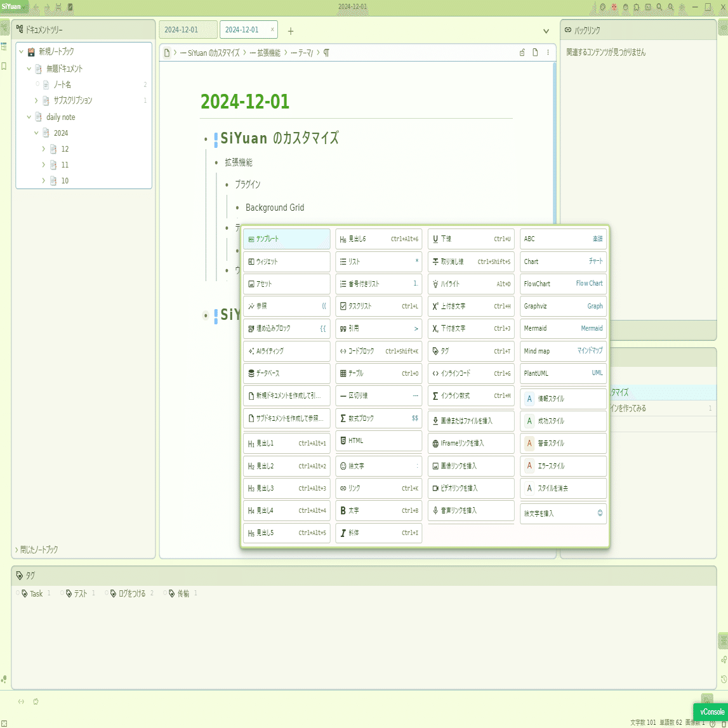Toggle the document lock icon in breadcrumb bar
728x728 pixels.
(x=522, y=53)
